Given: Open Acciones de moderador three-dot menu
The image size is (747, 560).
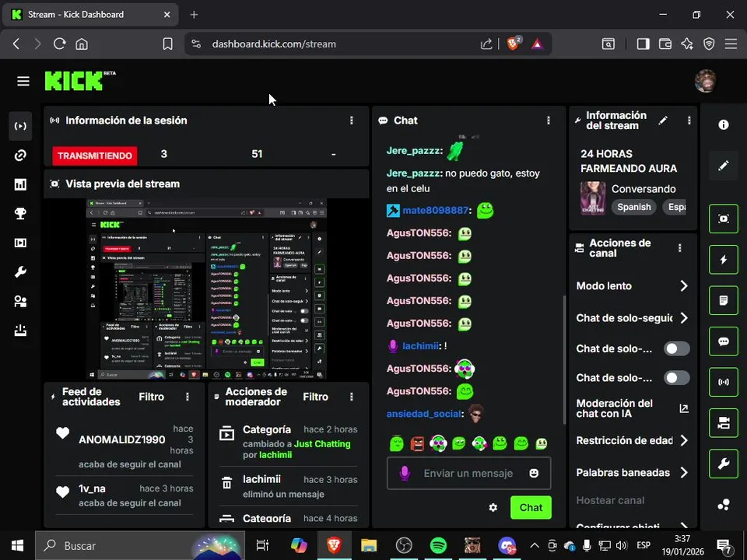Looking at the screenshot, I should 352,397.
